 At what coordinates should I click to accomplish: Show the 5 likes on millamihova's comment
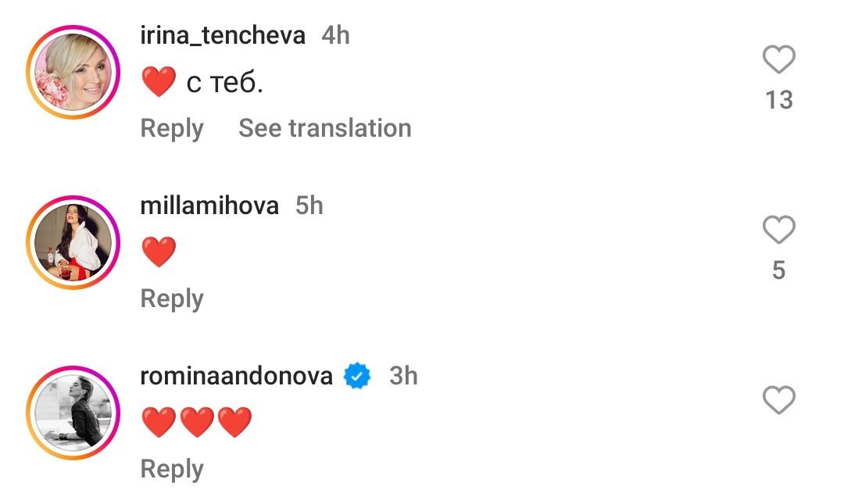coord(778,270)
